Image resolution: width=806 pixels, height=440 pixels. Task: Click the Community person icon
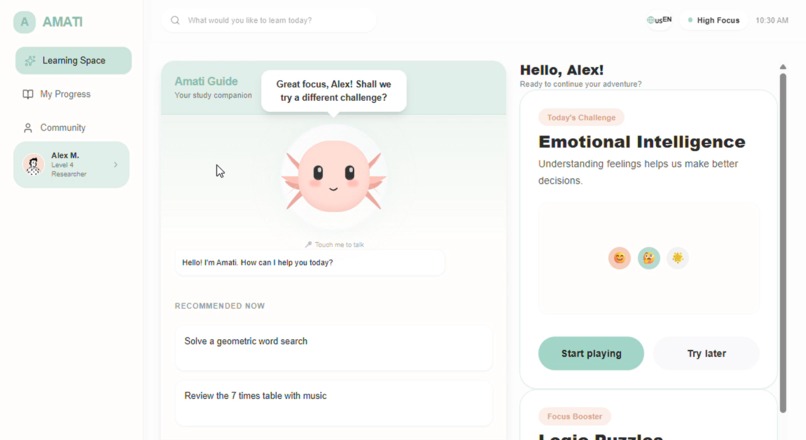[x=28, y=128]
